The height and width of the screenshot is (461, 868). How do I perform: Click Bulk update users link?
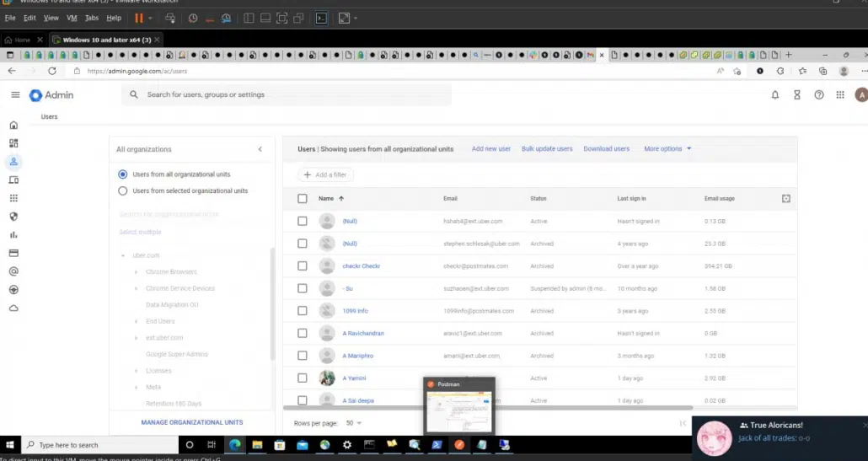[x=547, y=149]
